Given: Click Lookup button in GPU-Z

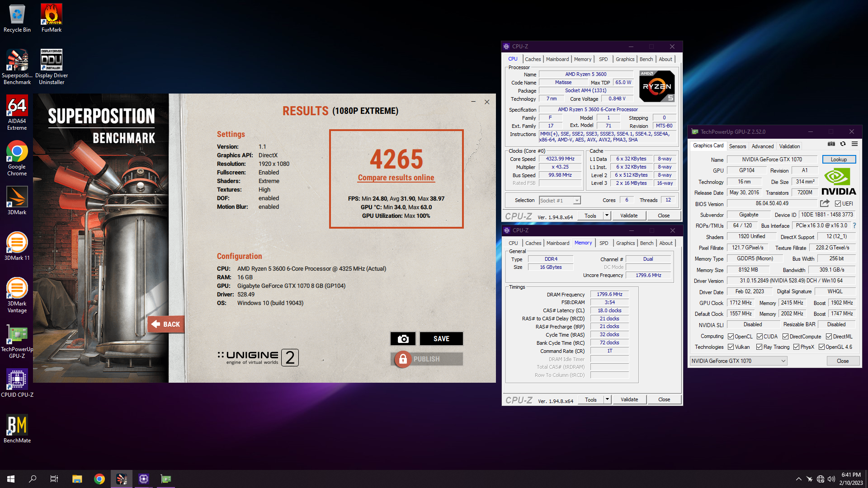Looking at the screenshot, I should (x=839, y=160).
